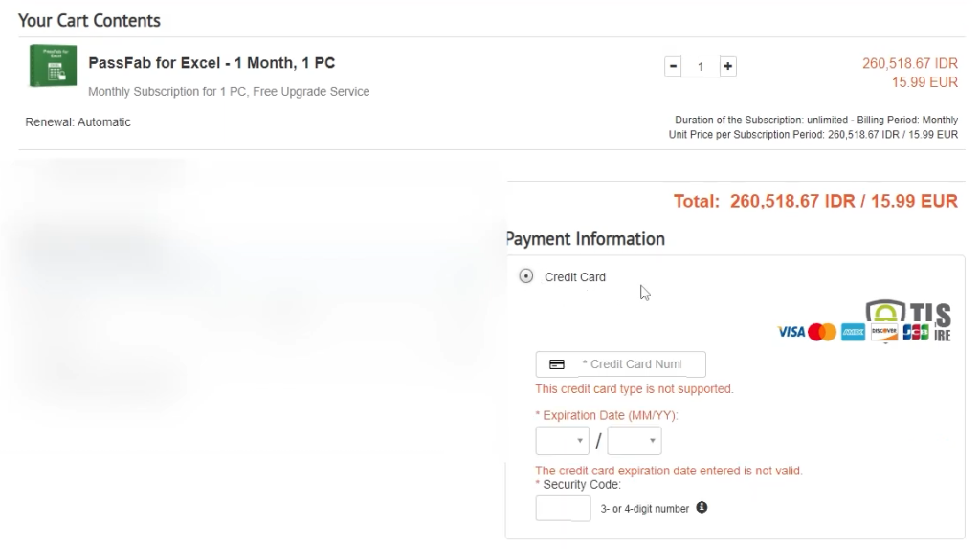980x549 pixels.
Task: Click the cart quantity number field
Action: [701, 67]
